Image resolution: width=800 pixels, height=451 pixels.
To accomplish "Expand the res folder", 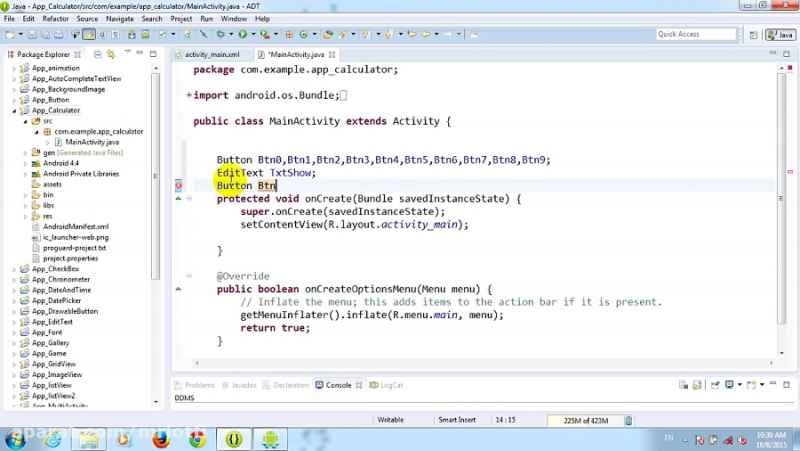I will point(26,217).
